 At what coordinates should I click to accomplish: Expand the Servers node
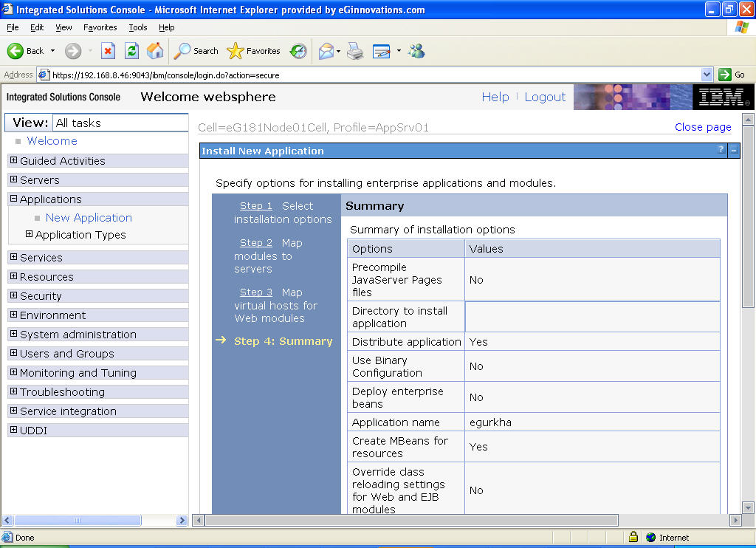(13, 179)
